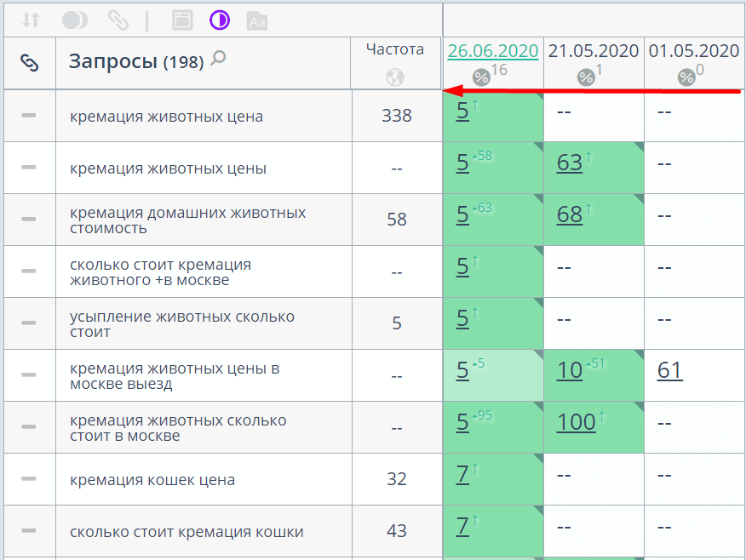Open position 5 link for усыпление животных сколько стоит

462,318
